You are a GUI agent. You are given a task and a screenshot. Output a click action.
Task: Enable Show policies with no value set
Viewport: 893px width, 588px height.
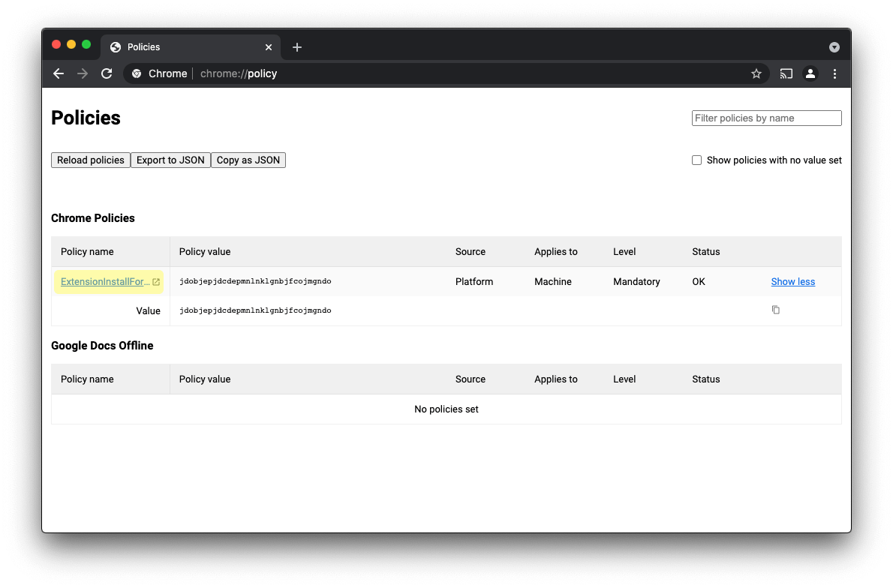pos(696,160)
